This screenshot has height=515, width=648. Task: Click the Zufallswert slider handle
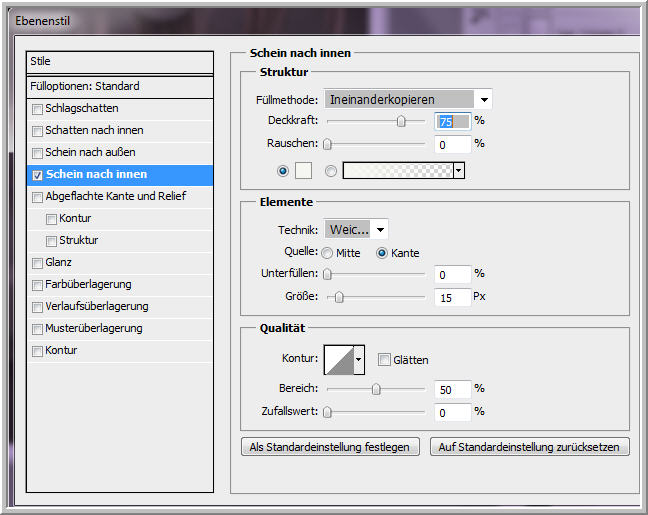click(327, 412)
